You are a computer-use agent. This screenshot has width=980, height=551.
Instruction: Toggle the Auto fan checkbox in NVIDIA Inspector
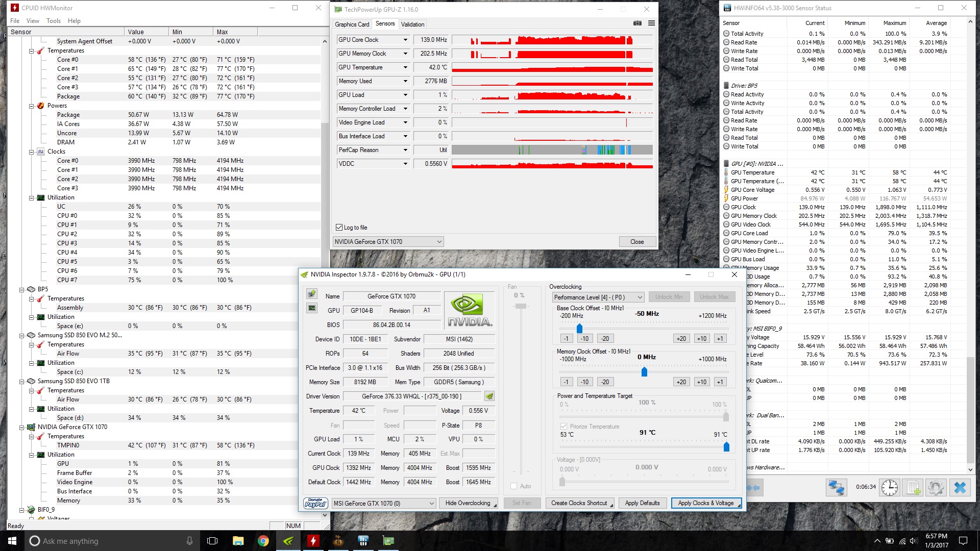[514, 486]
